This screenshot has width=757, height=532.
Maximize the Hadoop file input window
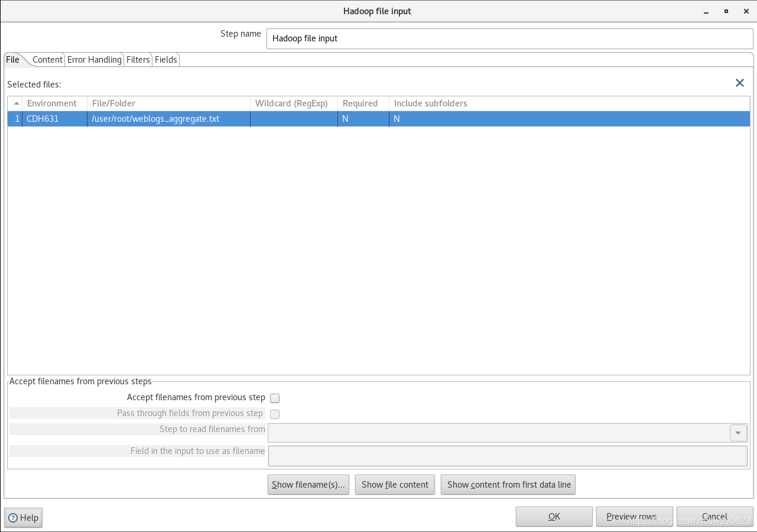click(726, 11)
